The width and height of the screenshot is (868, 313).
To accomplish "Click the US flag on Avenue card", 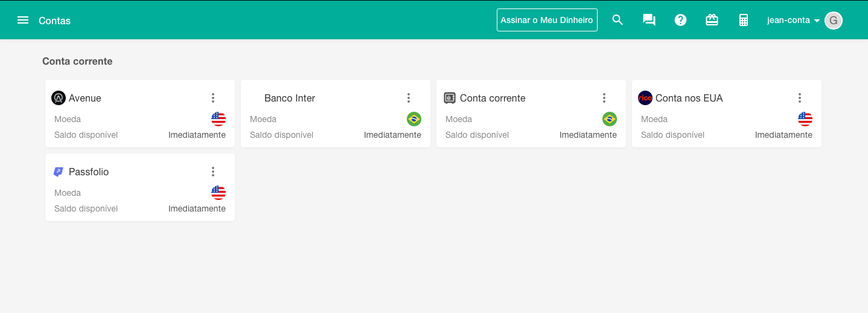I will (219, 119).
